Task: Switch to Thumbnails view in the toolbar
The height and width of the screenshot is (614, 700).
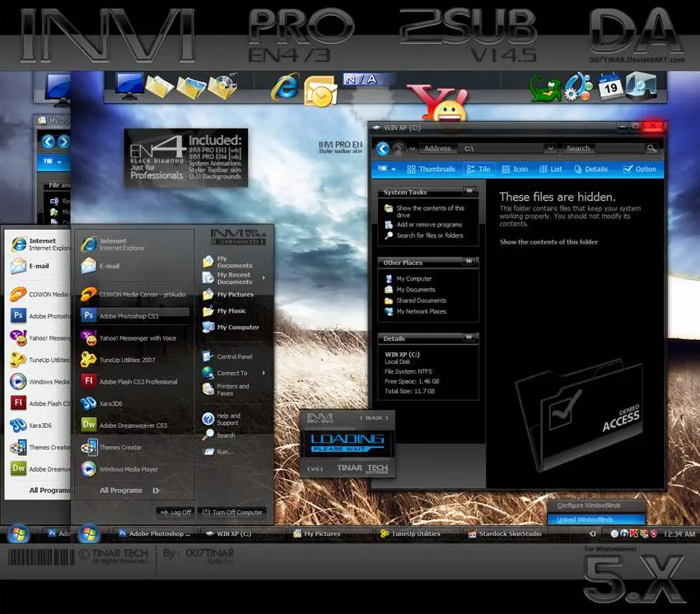Action: coord(432,169)
